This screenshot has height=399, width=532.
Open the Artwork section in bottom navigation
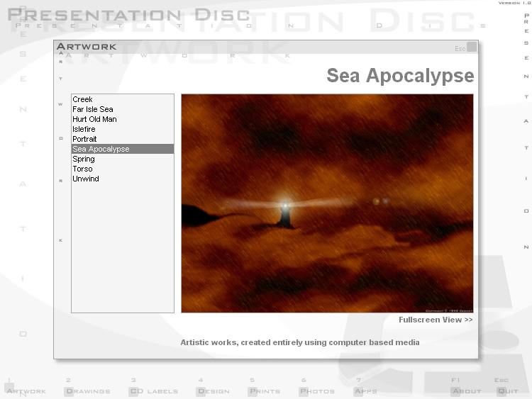(x=26, y=390)
